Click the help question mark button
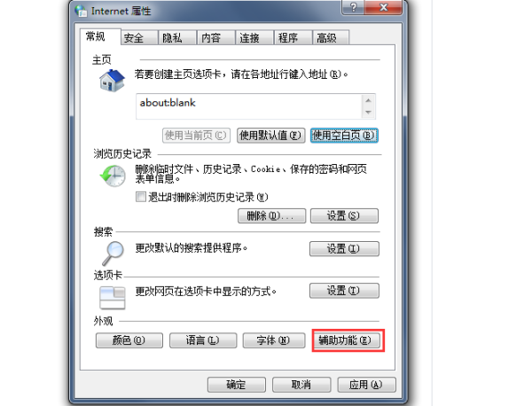 pos(353,7)
